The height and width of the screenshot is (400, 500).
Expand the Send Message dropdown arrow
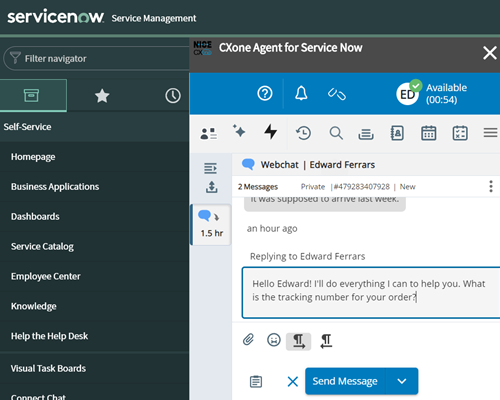click(402, 381)
